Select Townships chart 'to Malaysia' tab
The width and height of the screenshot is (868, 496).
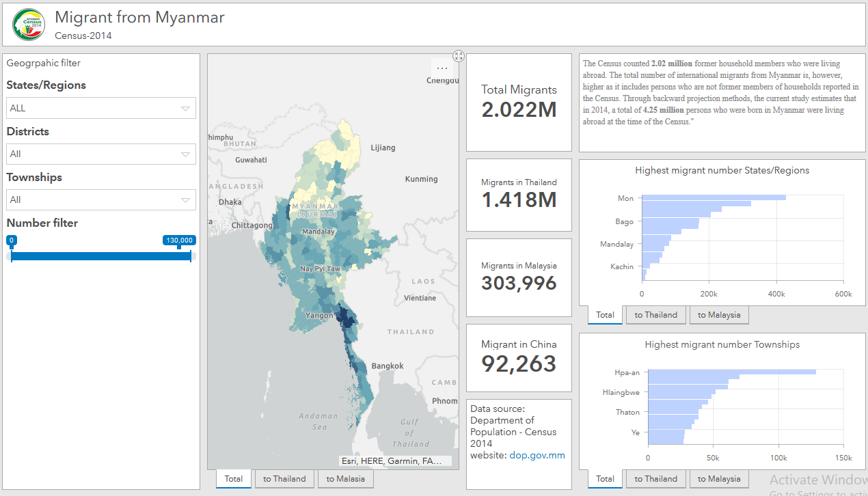point(719,479)
